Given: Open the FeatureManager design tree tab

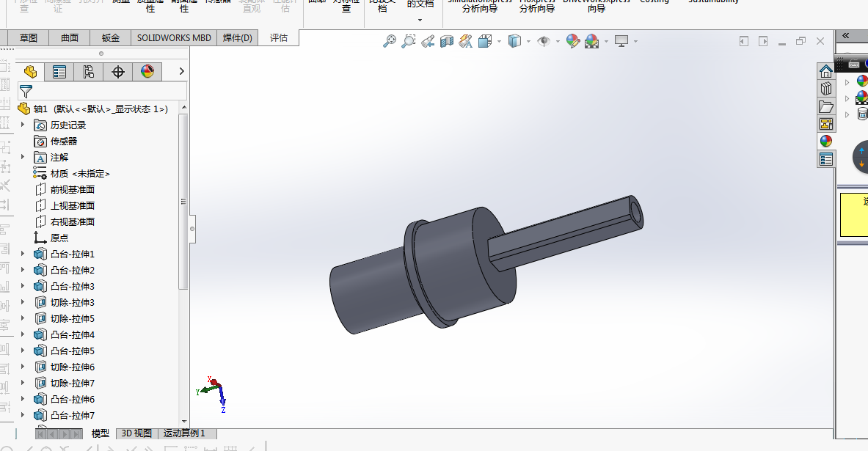Looking at the screenshot, I should (30, 71).
